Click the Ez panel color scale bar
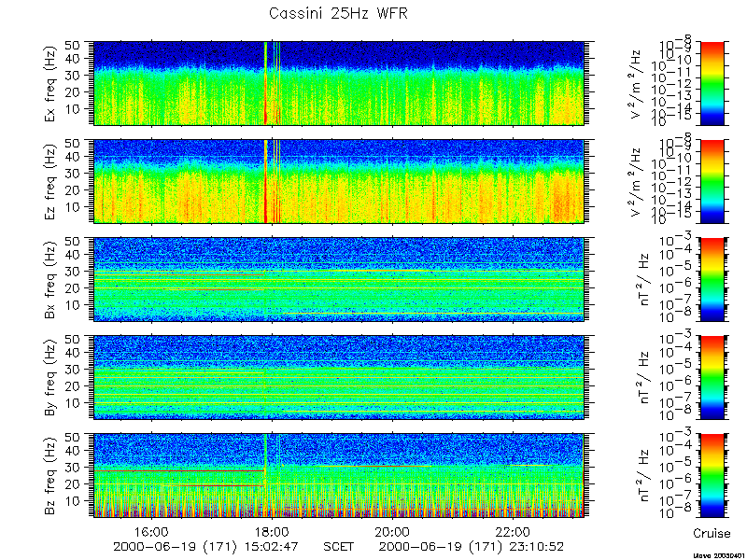The image size is (747, 560). pyautogui.click(x=712, y=181)
